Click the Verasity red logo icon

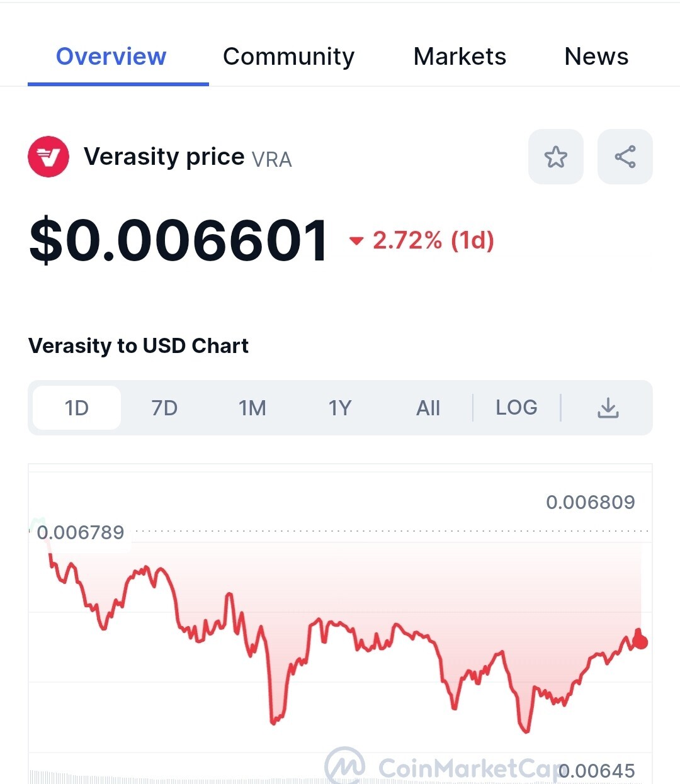(48, 157)
